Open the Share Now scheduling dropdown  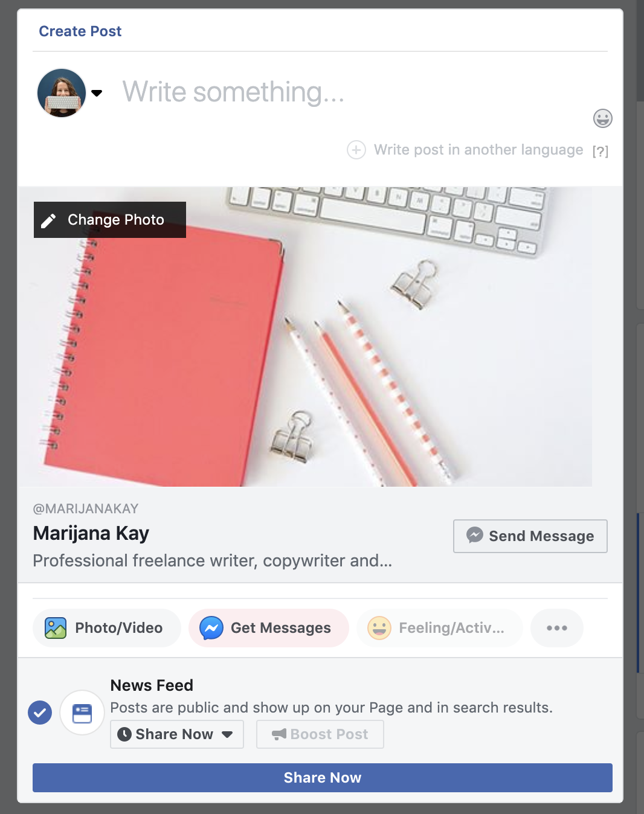click(x=177, y=734)
